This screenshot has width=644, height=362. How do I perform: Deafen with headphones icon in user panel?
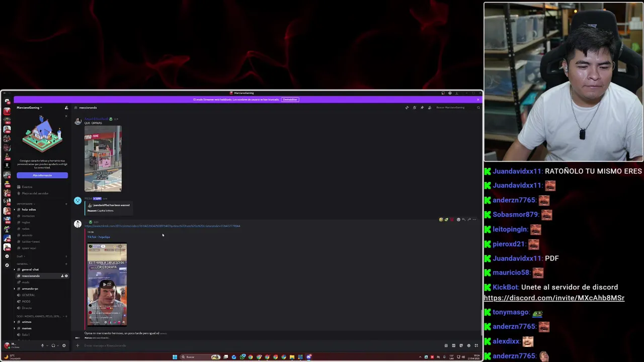[x=53, y=345]
